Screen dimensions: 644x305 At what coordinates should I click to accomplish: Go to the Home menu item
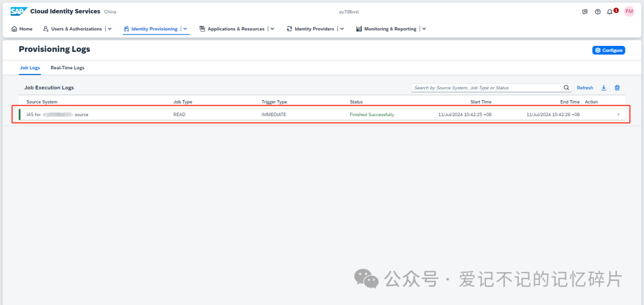click(22, 29)
